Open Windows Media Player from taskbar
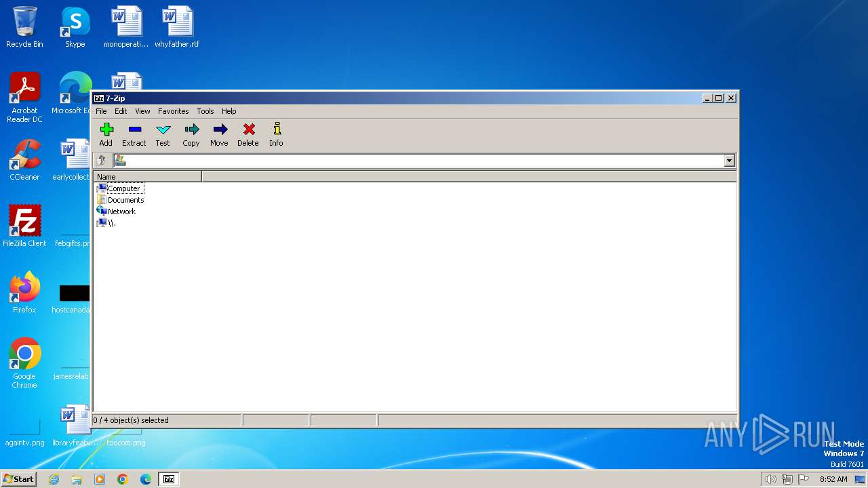The height and width of the screenshot is (488, 868). (x=100, y=479)
